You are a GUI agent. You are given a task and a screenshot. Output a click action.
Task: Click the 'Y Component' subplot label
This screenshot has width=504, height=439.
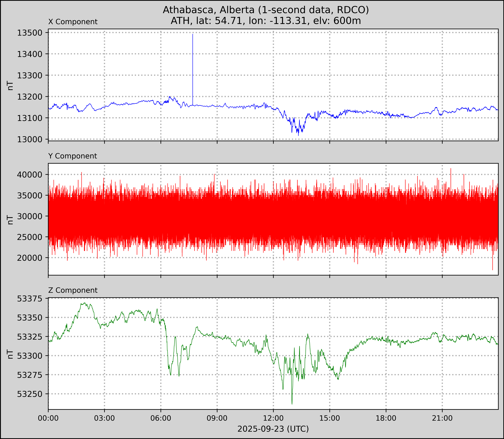(73, 156)
